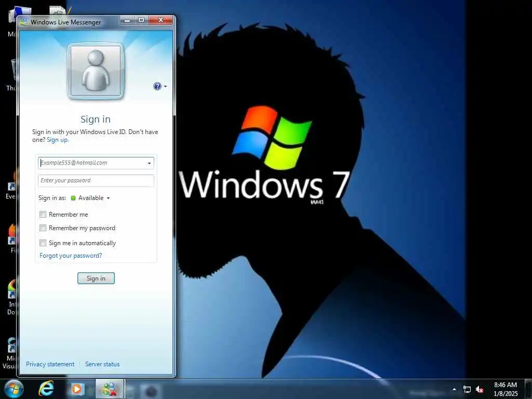The image size is (532, 399).
Task: Launch Internet Explorer from taskbar
Action: point(46,389)
